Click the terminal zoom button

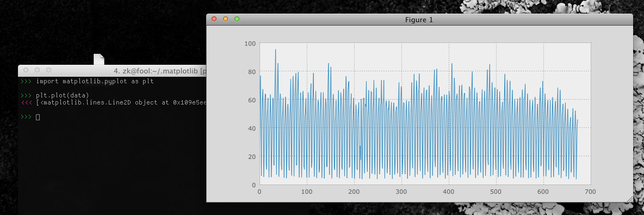tap(48, 70)
